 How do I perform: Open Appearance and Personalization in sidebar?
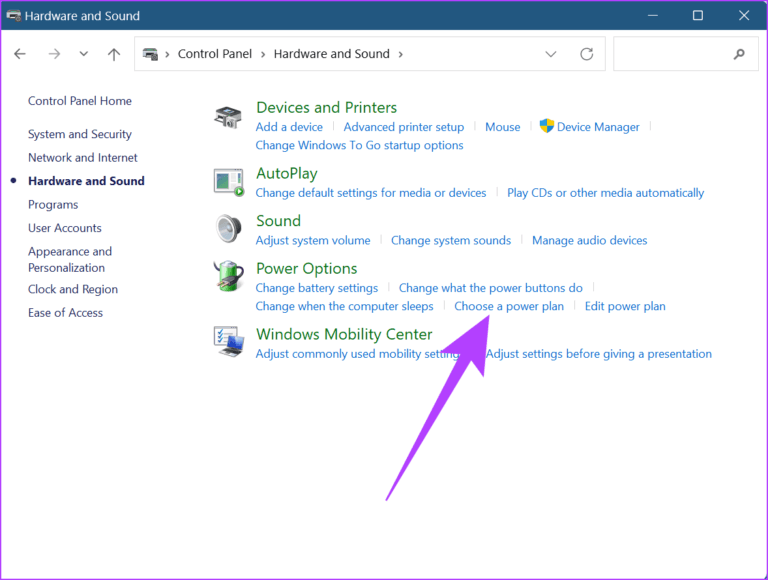click(x=70, y=260)
